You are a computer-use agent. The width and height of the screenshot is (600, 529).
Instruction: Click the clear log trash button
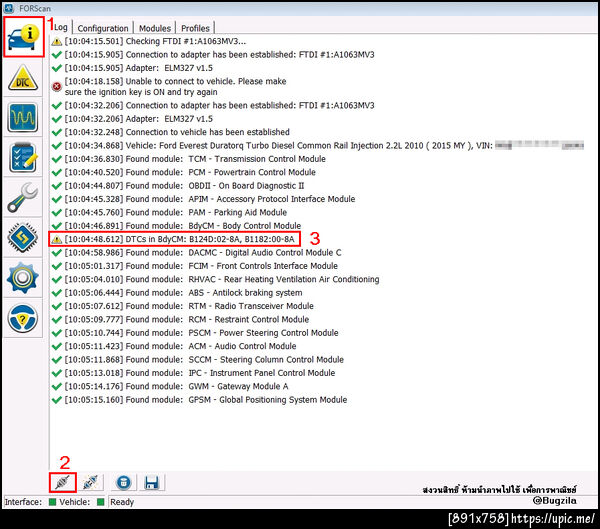[x=124, y=483]
